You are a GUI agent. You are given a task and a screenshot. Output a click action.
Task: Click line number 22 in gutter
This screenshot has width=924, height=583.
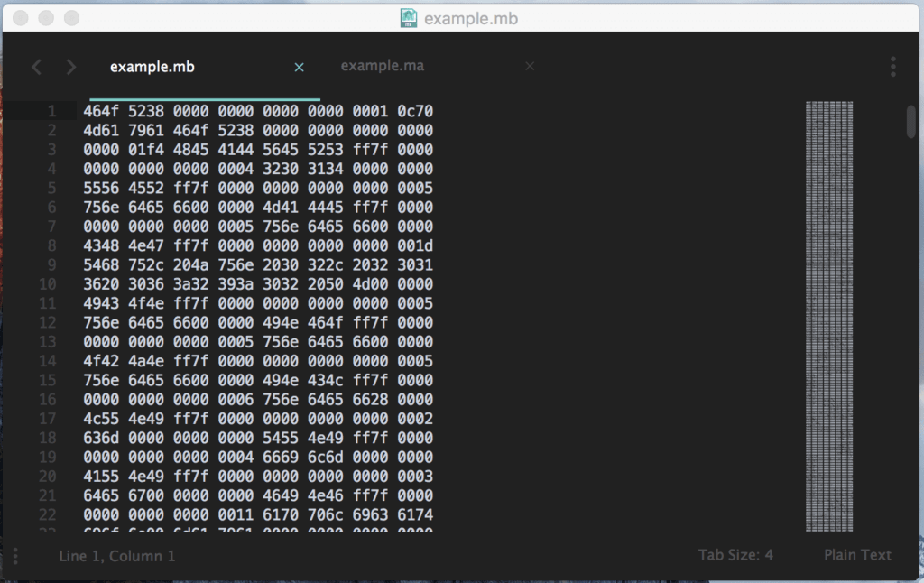[47, 514]
